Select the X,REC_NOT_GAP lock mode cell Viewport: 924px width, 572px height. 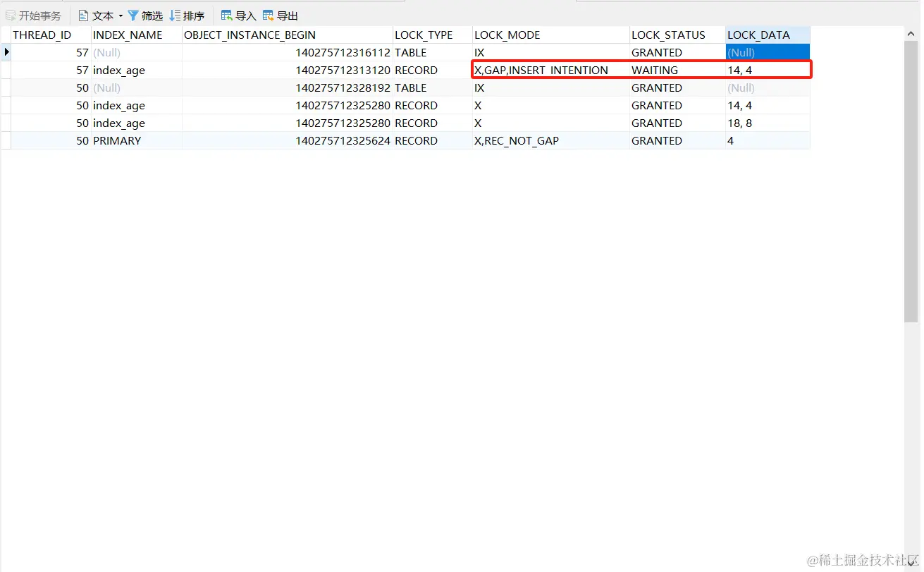pos(551,140)
